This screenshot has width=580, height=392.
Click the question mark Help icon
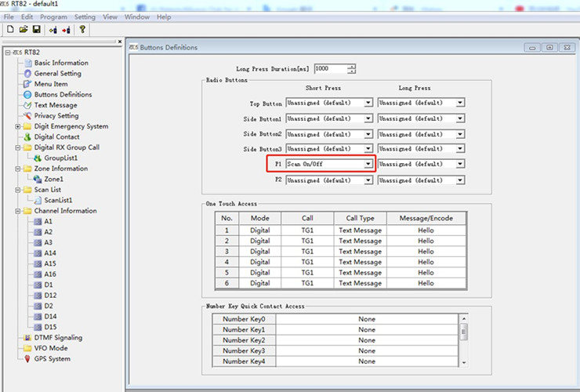[82, 29]
